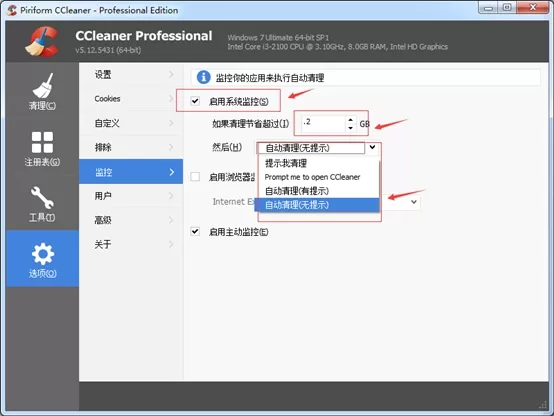Click the window resize grip corner
The width and height of the screenshot is (554, 416).
[x=543, y=406]
